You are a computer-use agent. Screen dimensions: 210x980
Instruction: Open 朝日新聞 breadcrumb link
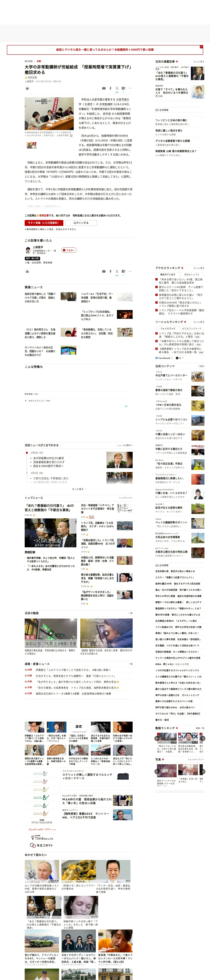(29, 61)
